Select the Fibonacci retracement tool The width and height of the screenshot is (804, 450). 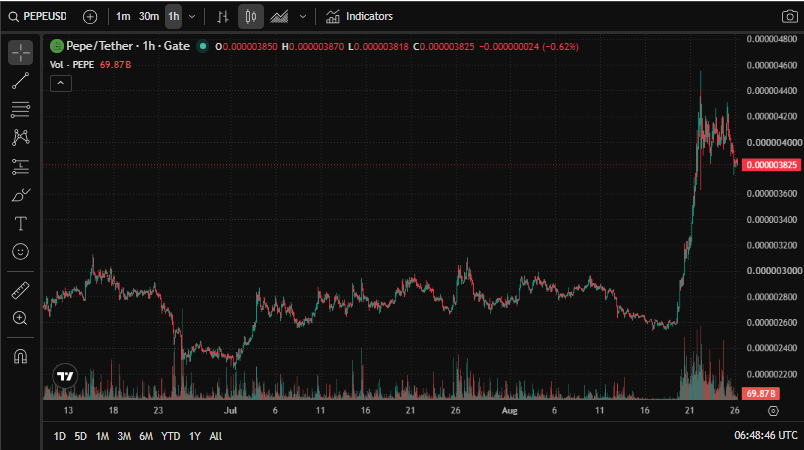pos(21,109)
